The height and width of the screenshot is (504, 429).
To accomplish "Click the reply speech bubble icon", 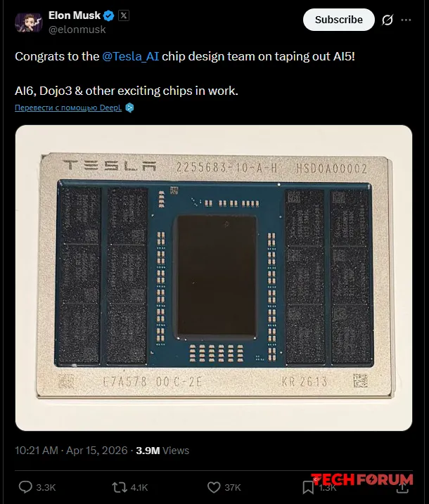I will coord(25,486).
